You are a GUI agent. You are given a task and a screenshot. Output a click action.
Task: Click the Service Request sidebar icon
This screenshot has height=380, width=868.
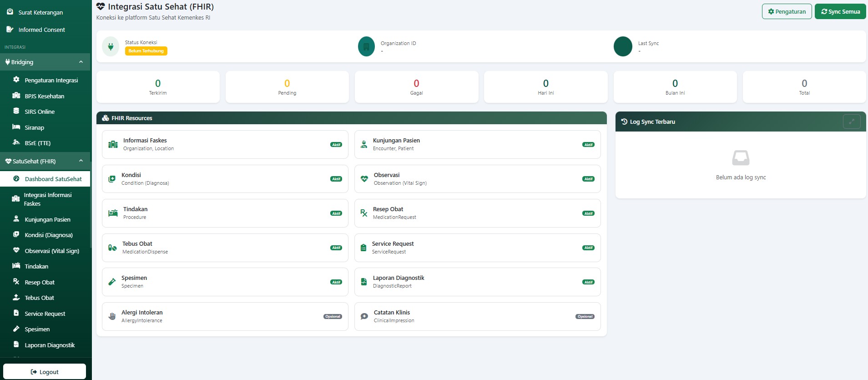point(16,313)
